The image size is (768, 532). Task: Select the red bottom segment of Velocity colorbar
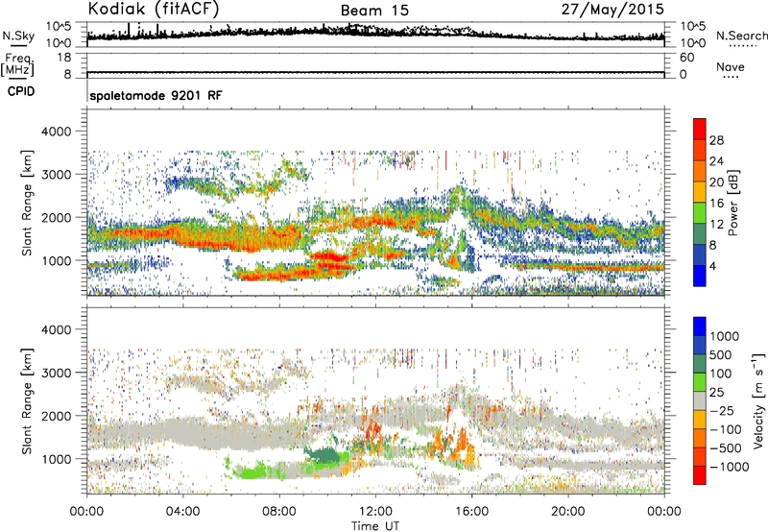click(700, 475)
